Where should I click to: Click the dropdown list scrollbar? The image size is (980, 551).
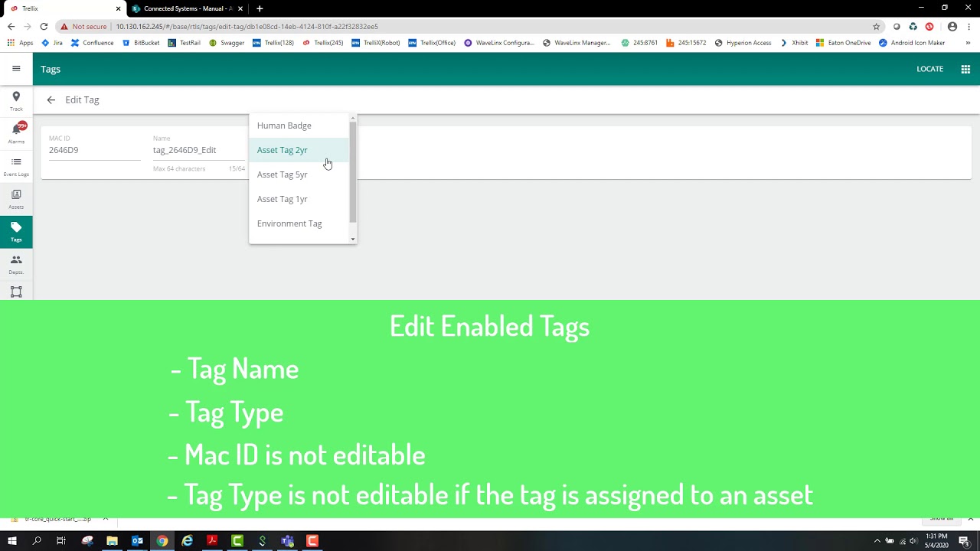point(353,172)
